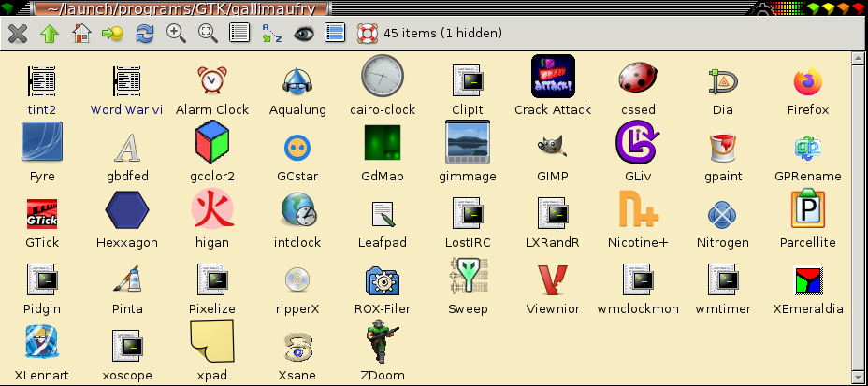
Task: Open Pidgin messenger
Action: (42, 279)
